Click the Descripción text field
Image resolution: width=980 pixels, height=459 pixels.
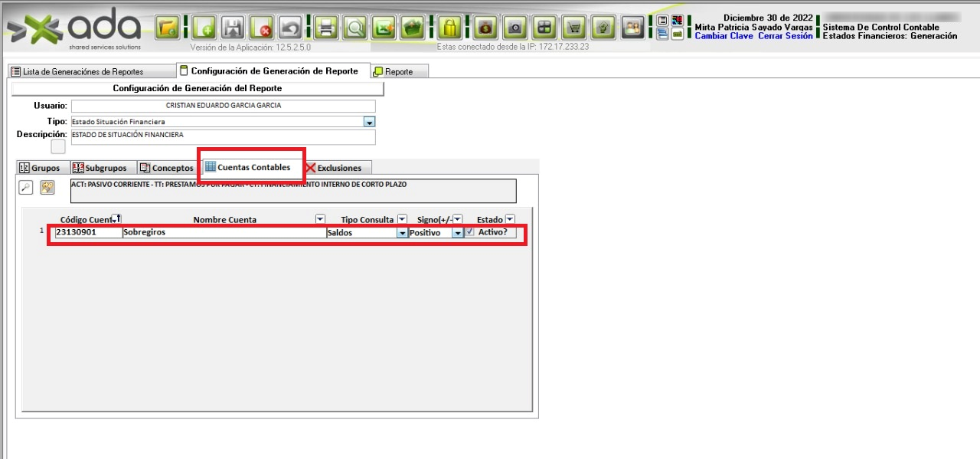pos(223,136)
